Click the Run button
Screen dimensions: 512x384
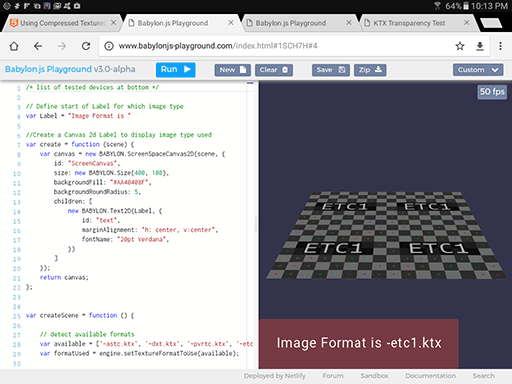click(176, 70)
